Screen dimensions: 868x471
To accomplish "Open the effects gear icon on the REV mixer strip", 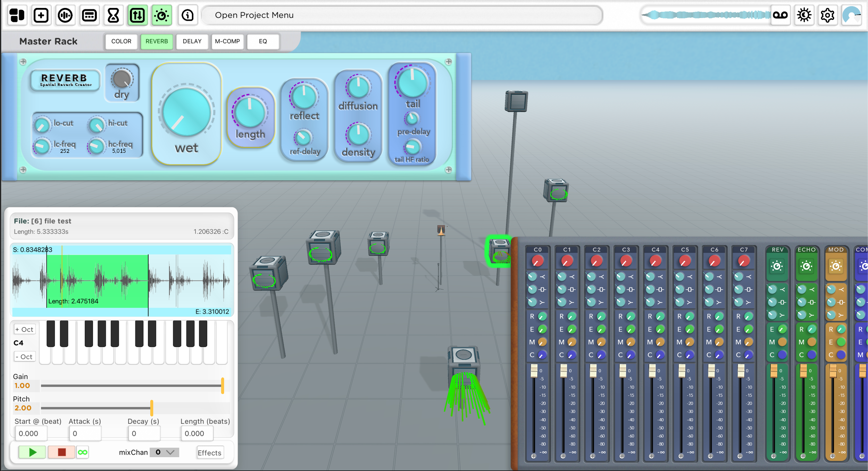I will point(777,266).
